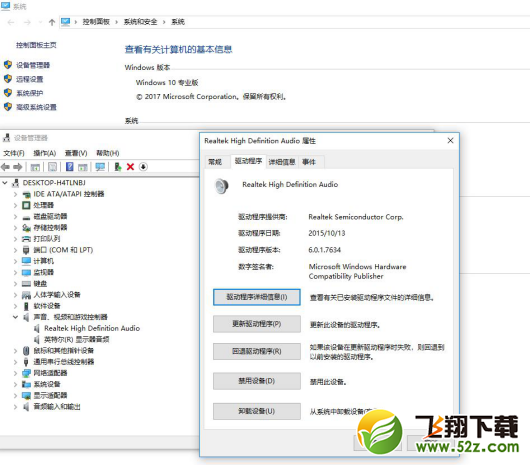Screen dimensions: 531x466
Task: Click the Remote settings shield icon
Action: tap(8, 79)
